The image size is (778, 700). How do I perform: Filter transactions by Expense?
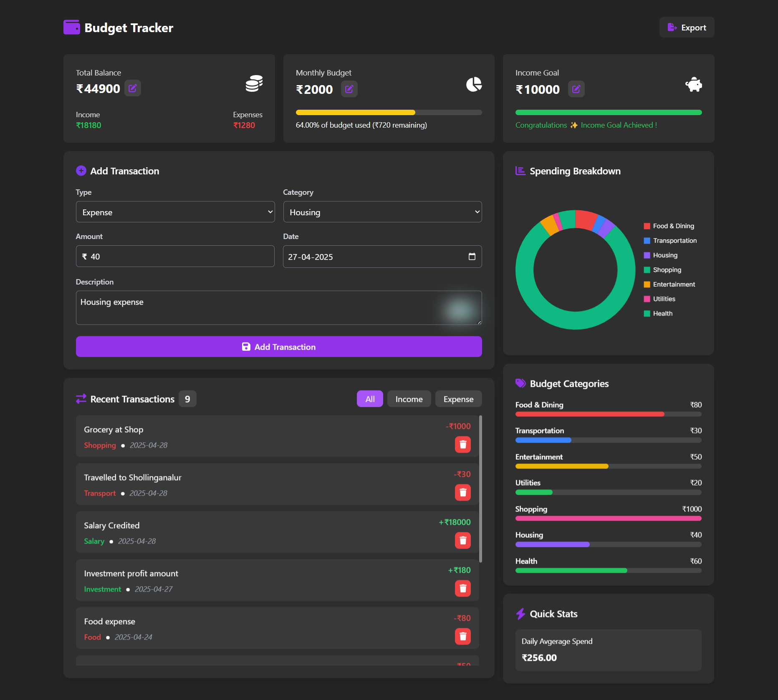[458, 399]
